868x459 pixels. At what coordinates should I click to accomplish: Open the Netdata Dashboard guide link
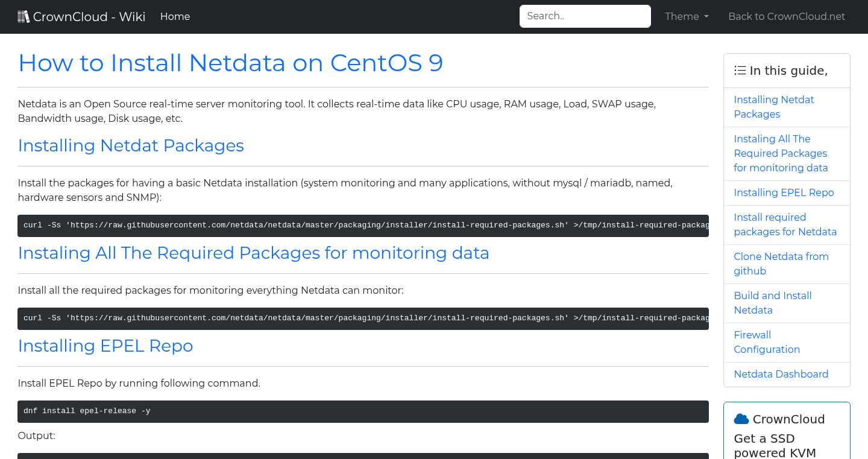coord(781,374)
